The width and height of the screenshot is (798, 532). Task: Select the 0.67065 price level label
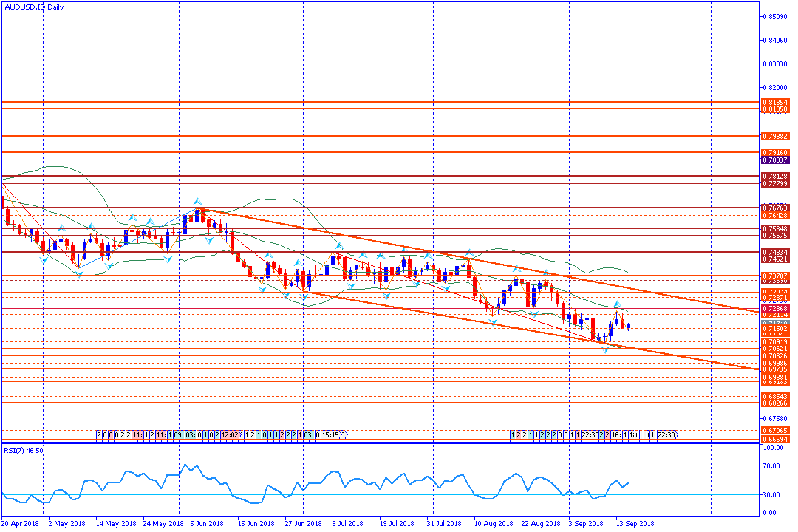click(774, 431)
